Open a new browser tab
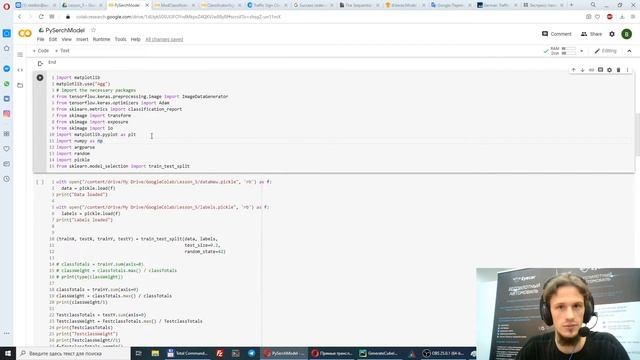 click(571, 5)
